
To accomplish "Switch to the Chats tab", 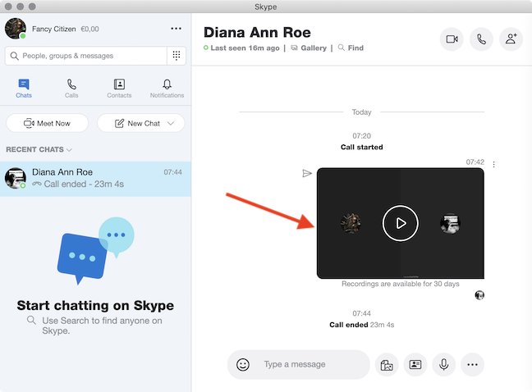I will click(x=24, y=89).
